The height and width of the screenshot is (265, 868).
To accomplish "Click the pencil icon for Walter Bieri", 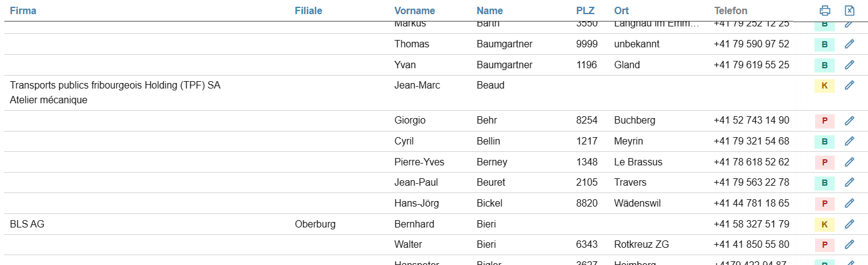I will pyautogui.click(x=850, y=245).
